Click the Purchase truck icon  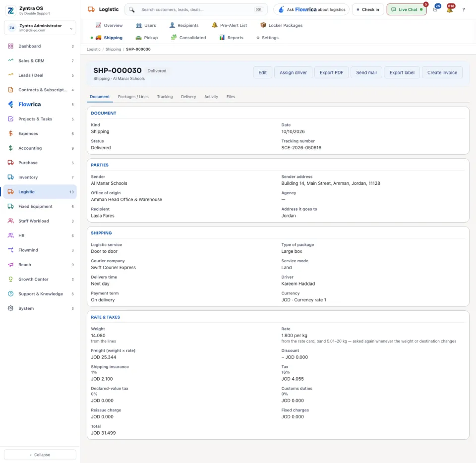(x=10, y=163)
